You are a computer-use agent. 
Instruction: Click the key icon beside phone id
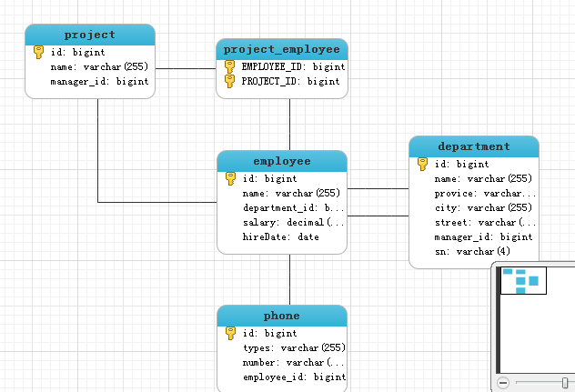[x=231, y=333]
